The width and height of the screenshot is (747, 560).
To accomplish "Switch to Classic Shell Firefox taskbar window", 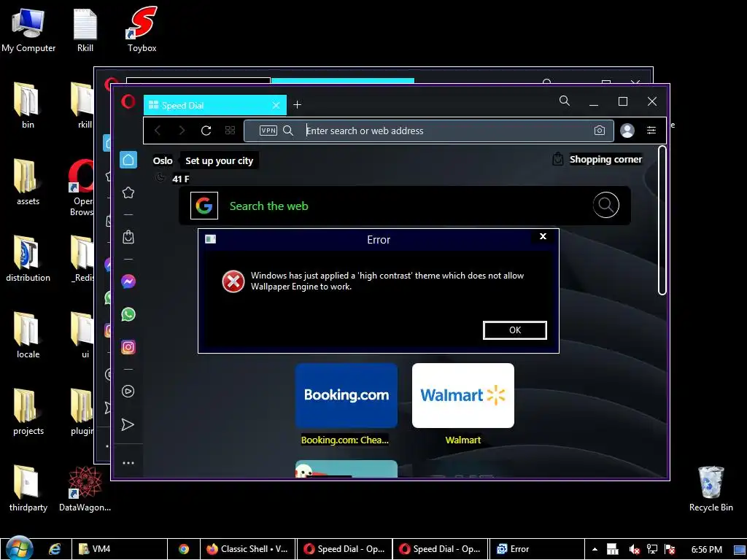I will coord(247,549).
